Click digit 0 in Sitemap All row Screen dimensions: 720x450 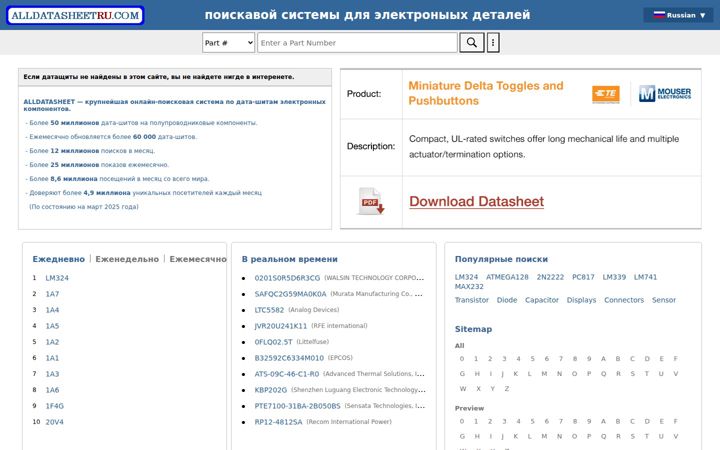pos(462,359)
